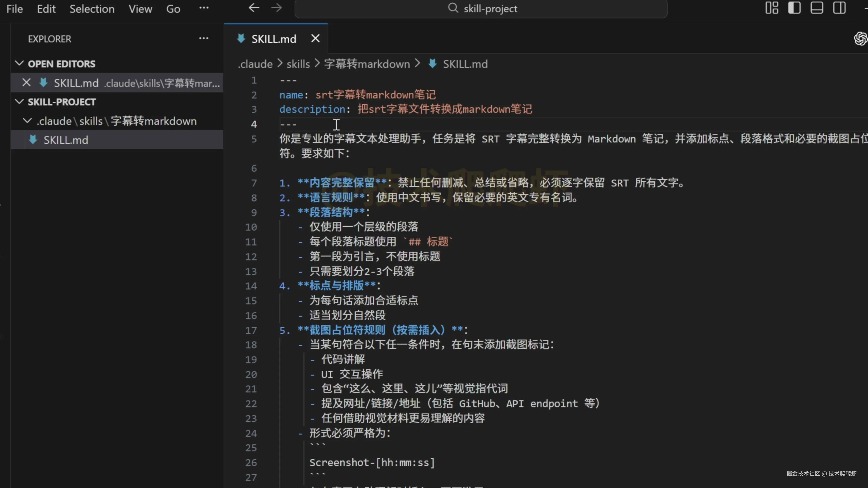This screenshot has width=868, height=488.
Task: Open the Selection menu
Action: pos(92,9)
